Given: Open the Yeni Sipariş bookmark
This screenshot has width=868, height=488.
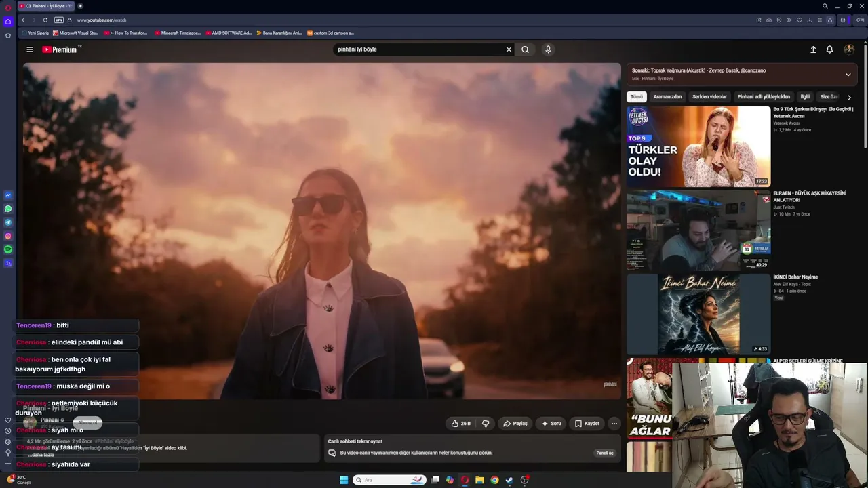Looking at the screenshot, I should 35,33.
